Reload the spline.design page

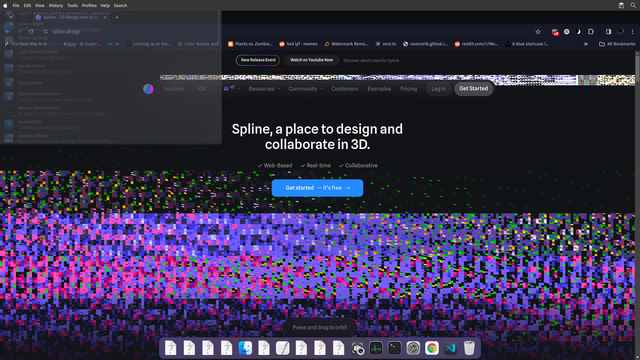click(31, 31)
